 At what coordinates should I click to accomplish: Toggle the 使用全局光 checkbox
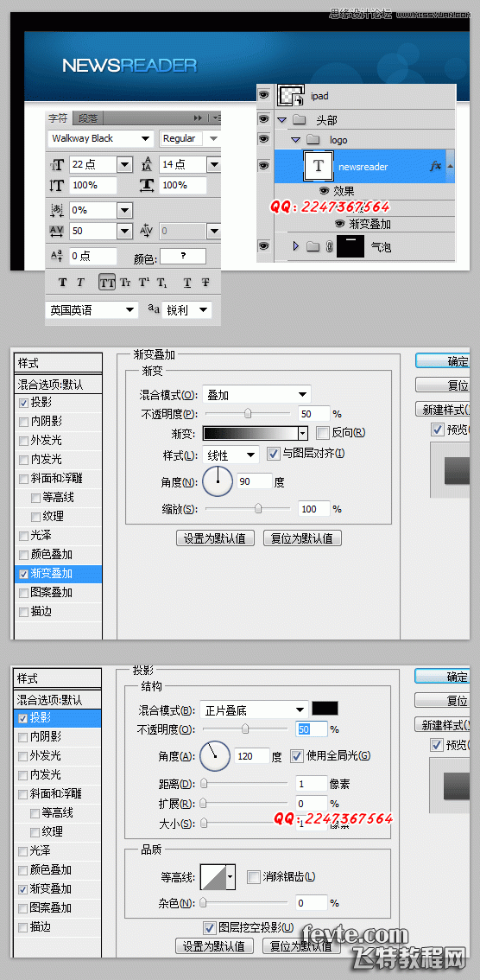point(296,755)
